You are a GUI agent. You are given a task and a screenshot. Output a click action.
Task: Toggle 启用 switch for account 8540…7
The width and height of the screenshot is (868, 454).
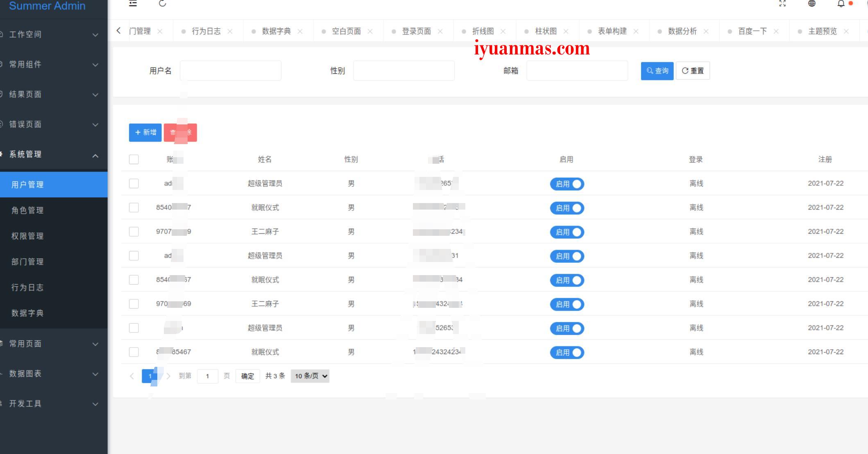567,208
